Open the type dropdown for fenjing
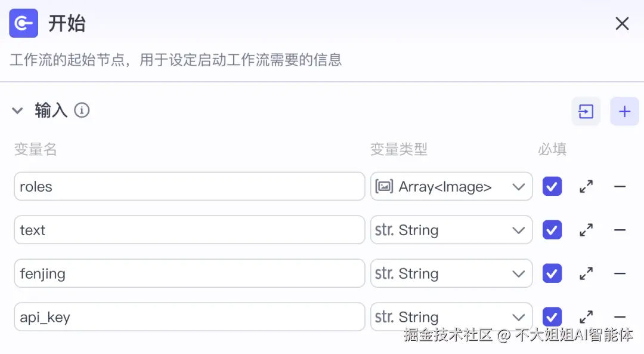Viewport: 644px width, 354px height. 451,274
